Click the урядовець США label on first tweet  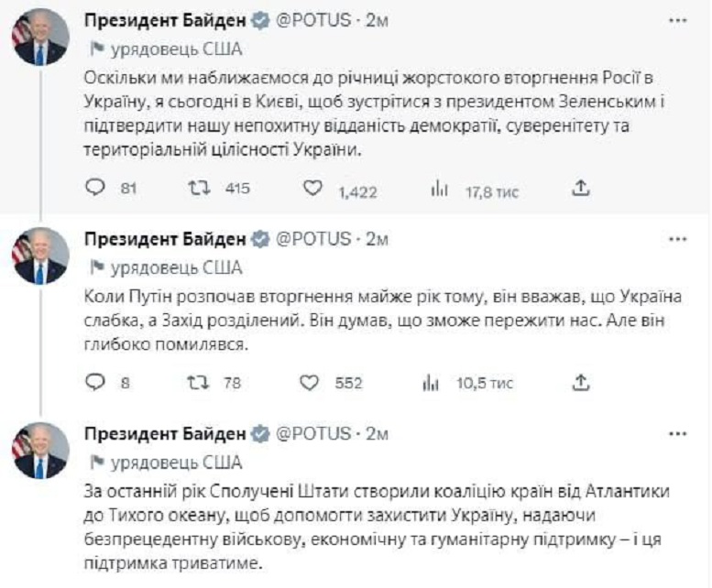176,49
